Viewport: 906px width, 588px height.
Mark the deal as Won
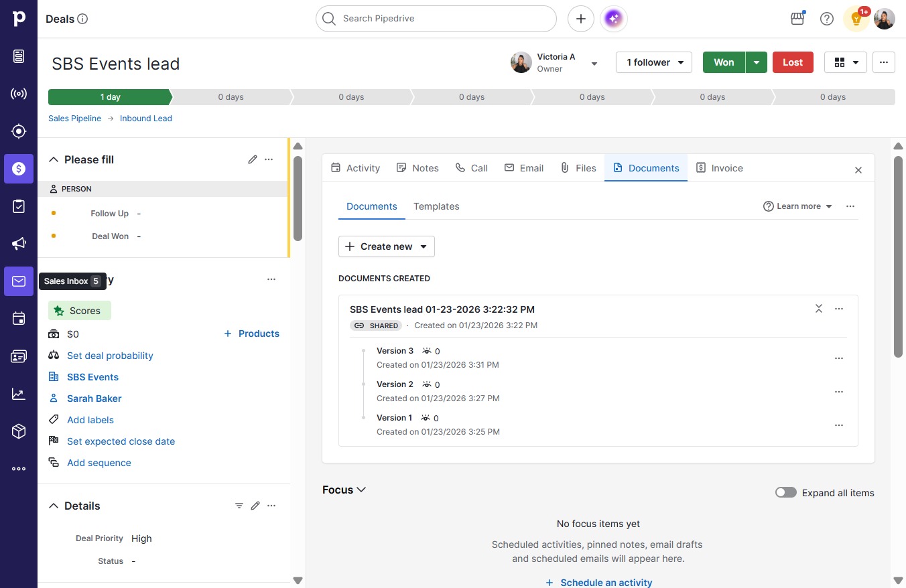tap(724, 62)
